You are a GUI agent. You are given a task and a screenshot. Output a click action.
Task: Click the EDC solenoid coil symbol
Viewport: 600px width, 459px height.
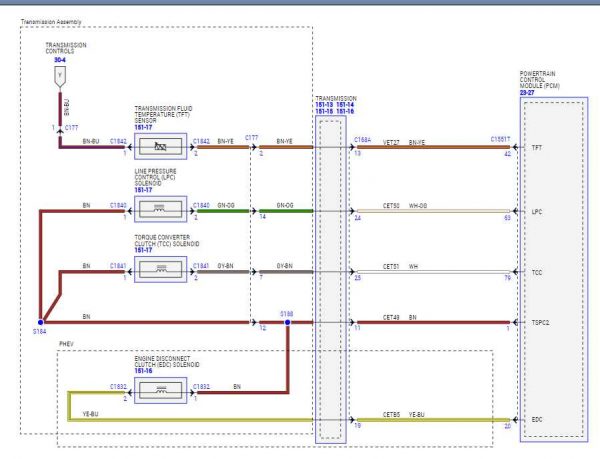coord(160,391)
